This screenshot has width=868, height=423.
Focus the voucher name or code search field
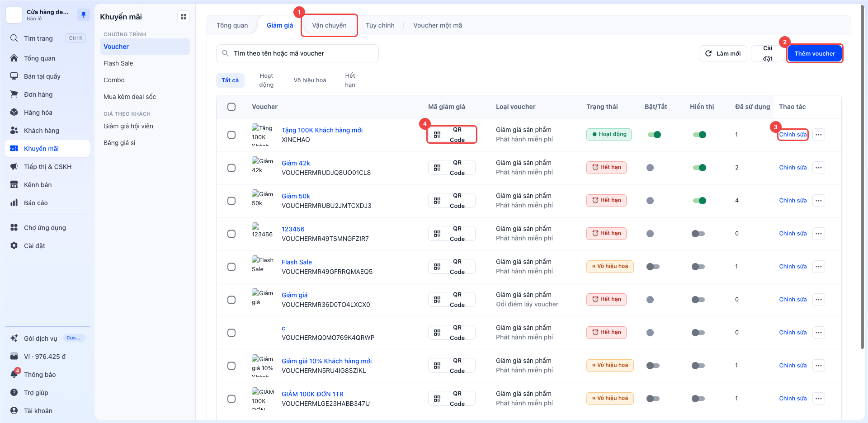point(297,53)
